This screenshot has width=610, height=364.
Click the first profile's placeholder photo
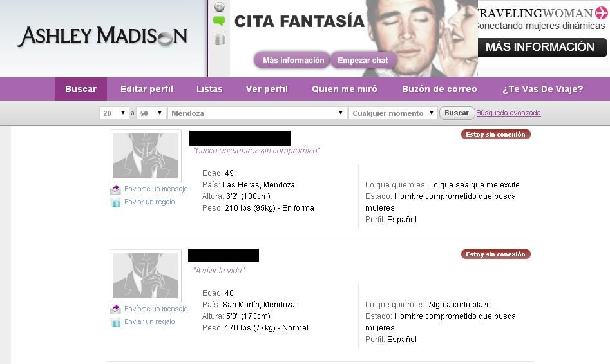tap(146, 156)
